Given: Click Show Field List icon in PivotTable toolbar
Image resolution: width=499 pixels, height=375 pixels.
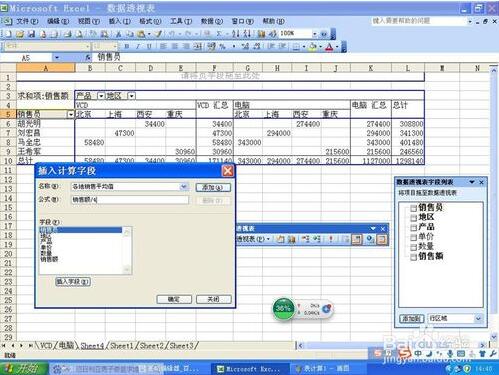Looking at the screenshot, I should (x=382, y=239).
